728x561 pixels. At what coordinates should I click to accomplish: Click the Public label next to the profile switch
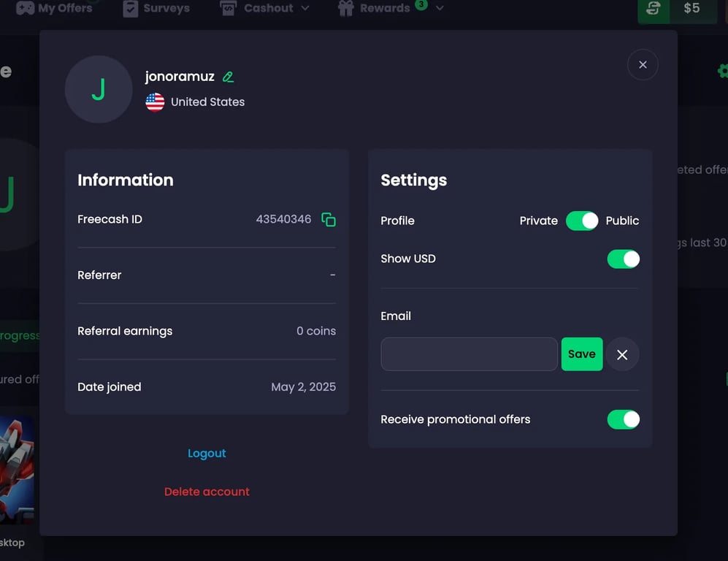coord(622,221)
